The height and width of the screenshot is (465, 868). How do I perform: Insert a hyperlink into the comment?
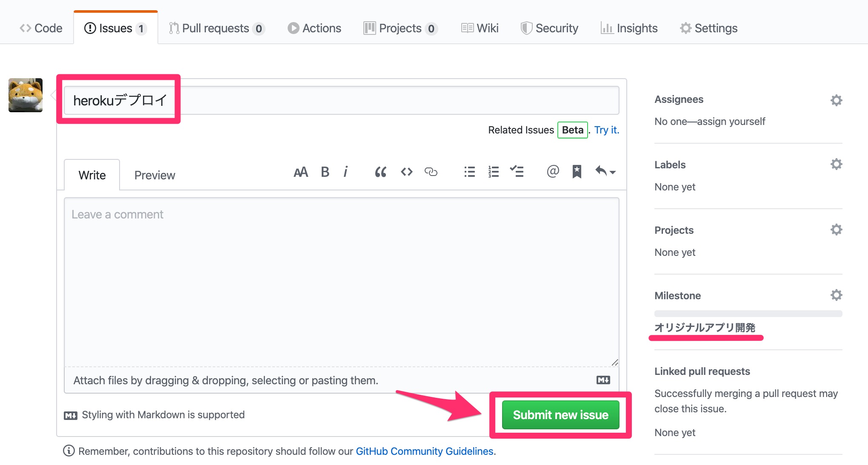[x=431, y=172]
